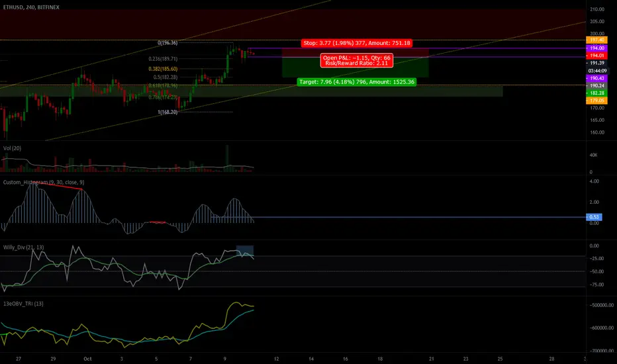Click the 0.618(178.96) Fibonacci level label
617x364 pixels.
[x=163, y=85]
